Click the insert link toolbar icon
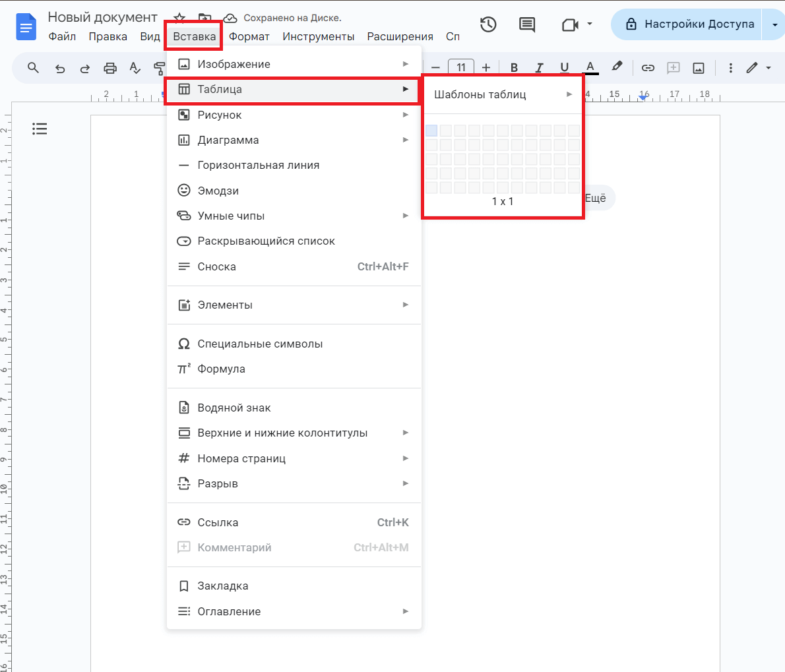This screenshot has height=672, width=785. tap(648, 68)
